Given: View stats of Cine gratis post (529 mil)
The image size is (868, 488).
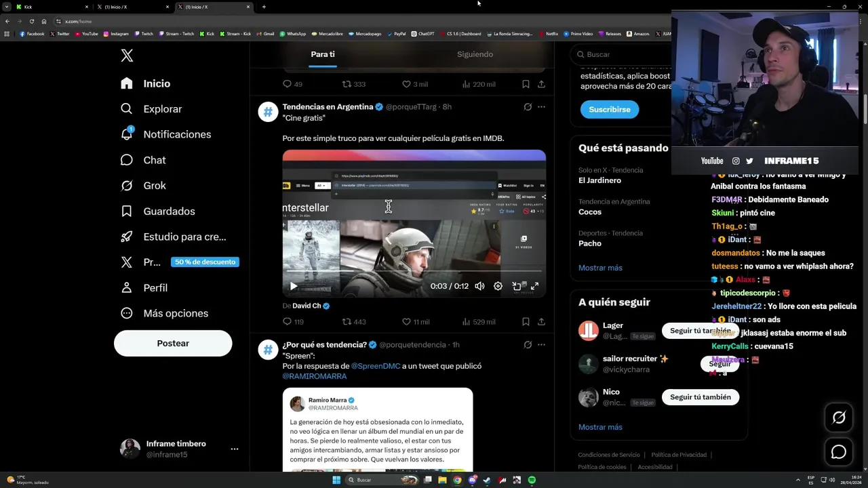Looking at the screenshot, I should coord(478,322).
